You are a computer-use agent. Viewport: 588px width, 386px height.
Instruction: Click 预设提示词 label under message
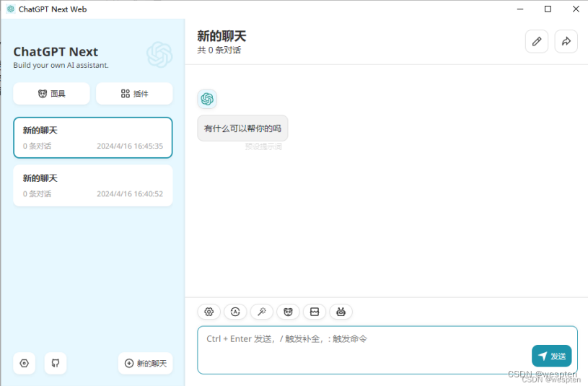[263, 146]
